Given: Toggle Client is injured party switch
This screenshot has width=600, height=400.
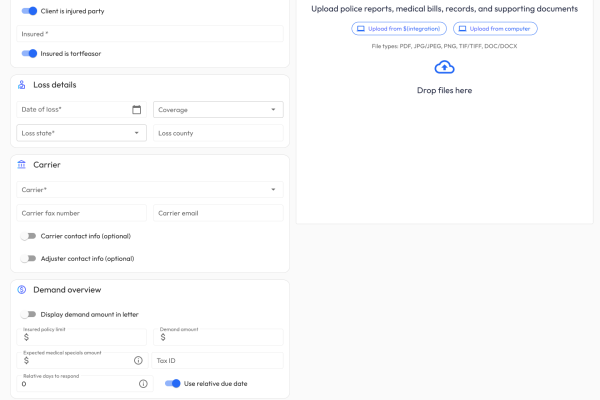Looking at the screenshot, I should pyautogui.click(x=29, y=11).
